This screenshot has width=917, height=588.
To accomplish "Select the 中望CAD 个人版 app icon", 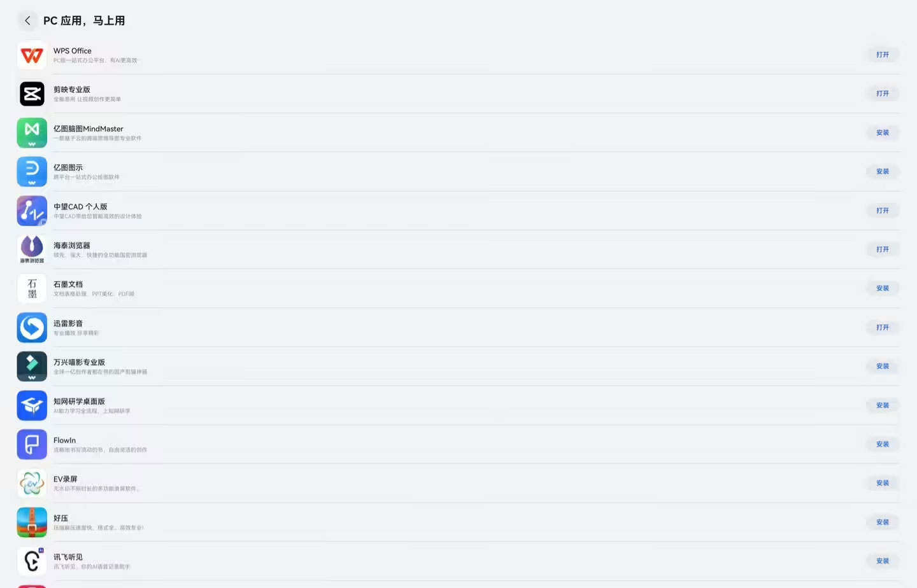I will [x=32, y=211].
